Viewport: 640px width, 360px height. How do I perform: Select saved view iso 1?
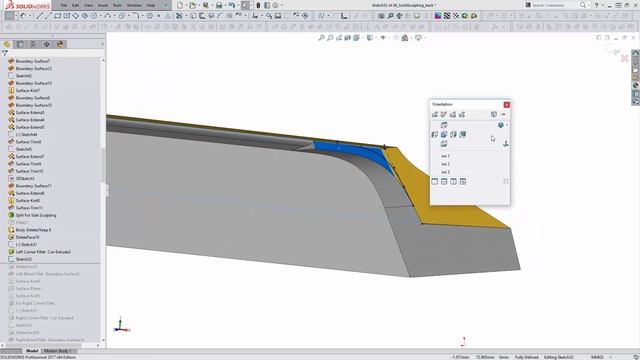pos(445,156)
